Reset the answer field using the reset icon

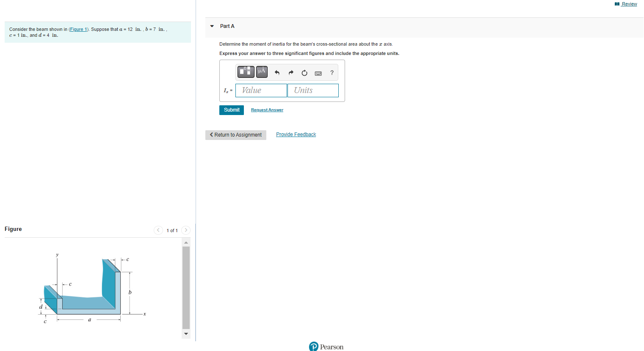coord(304,72)
